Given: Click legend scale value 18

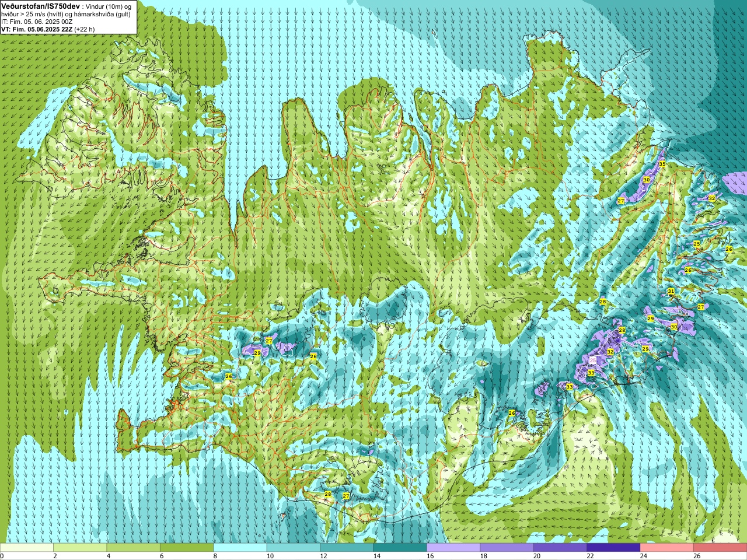Looking at the screenshot, I should click(x=483, y=556).
